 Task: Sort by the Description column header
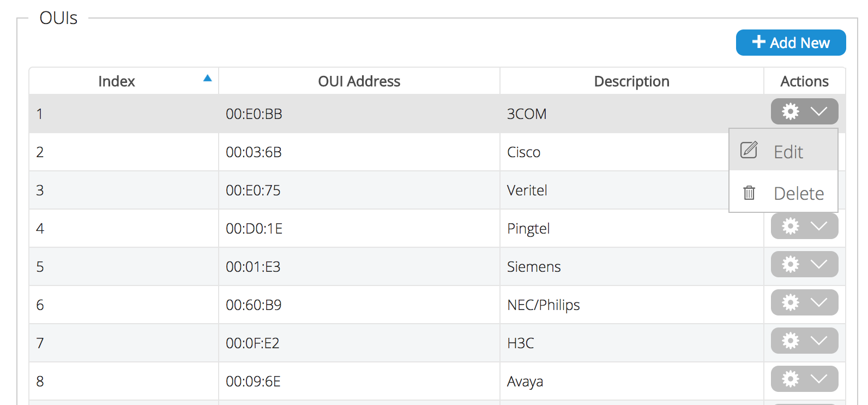tap(631, 81)
